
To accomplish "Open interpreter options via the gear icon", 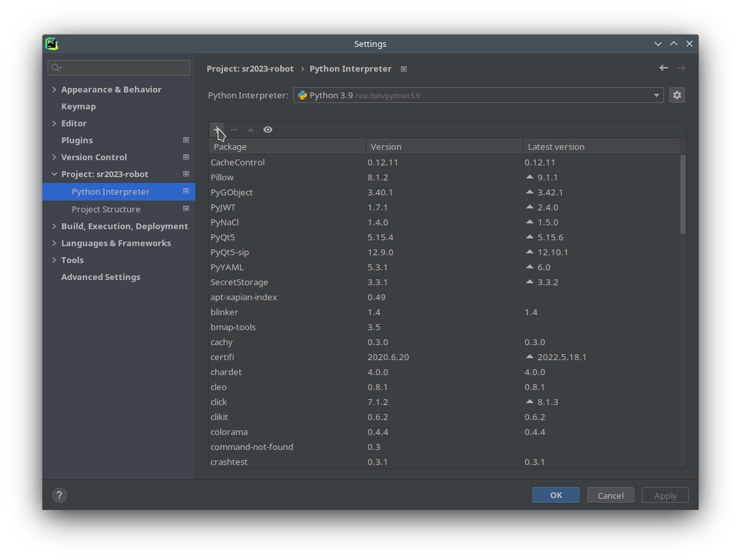I will [x=676, y=94].
